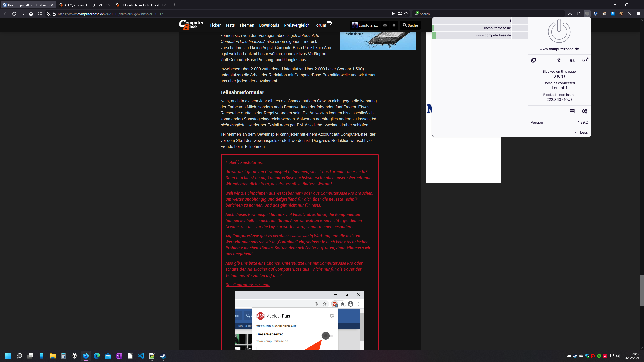Open the uBlock Origin dashboard settings
This screenshot has height=362, width=644.
coord(584,111)
